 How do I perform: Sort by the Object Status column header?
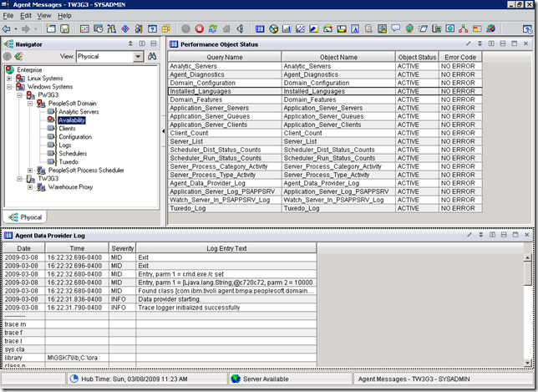pos(417,57)
